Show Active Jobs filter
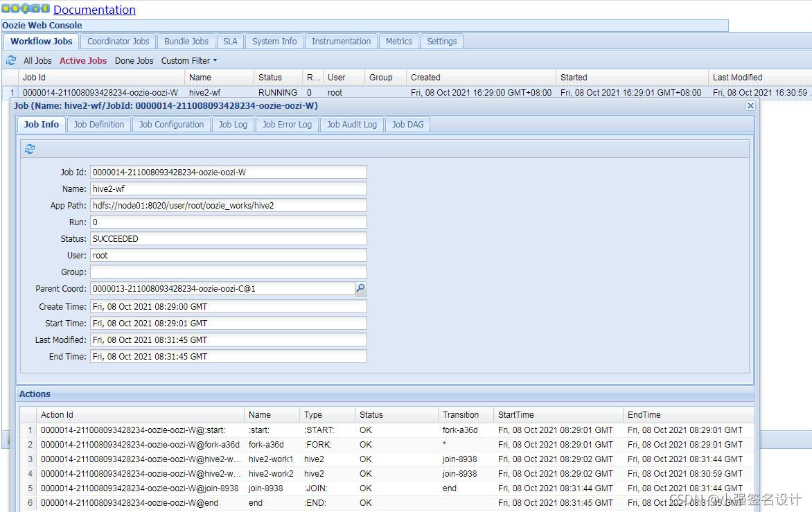This screenshot has height=512, width=812. [x=83, y=60]
